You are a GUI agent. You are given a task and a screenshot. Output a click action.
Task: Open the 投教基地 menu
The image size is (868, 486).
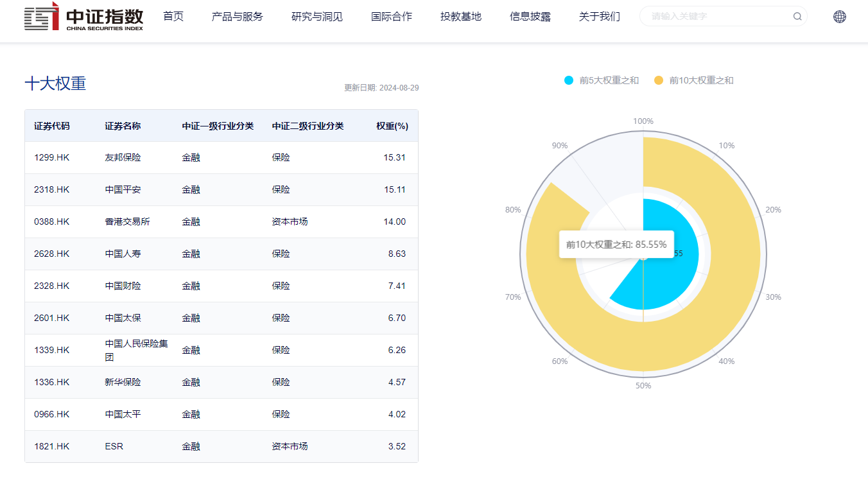tap(461, 17)
